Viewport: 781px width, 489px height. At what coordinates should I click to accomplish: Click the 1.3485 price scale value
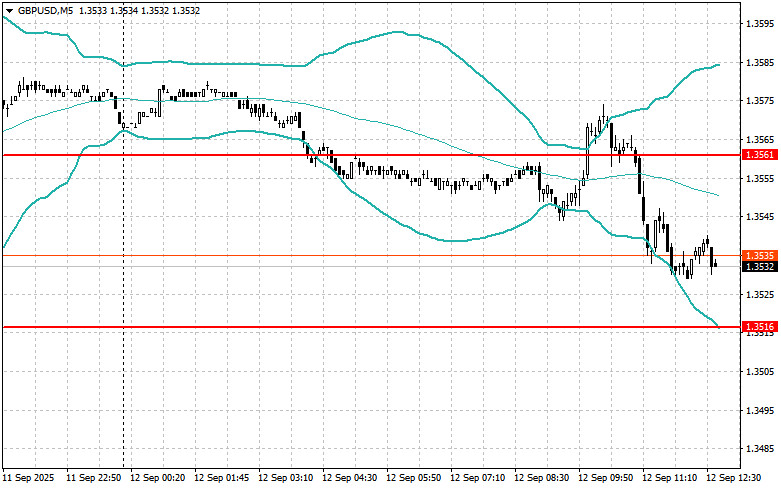click(x=760, y=449)
